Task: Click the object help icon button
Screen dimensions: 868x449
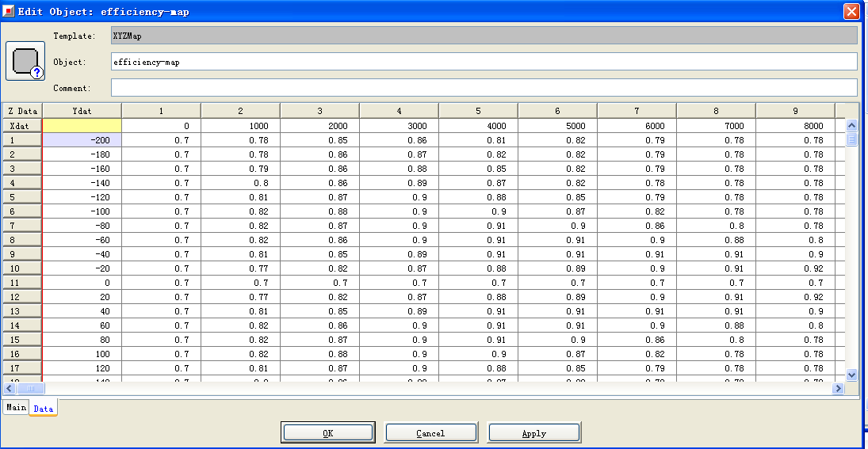Action: pyautogui.click(x=25, y=61)
